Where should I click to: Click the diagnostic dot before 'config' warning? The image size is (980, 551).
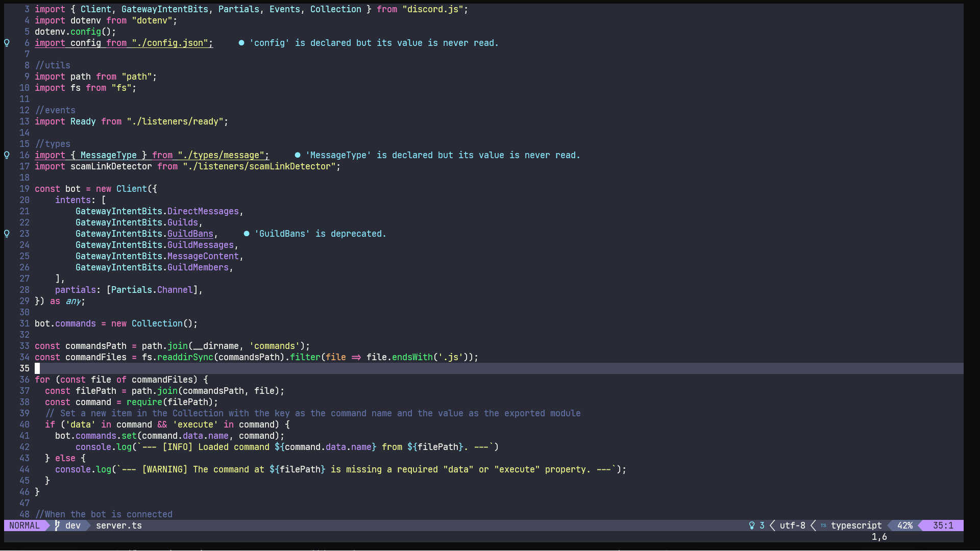pos(241,43)
